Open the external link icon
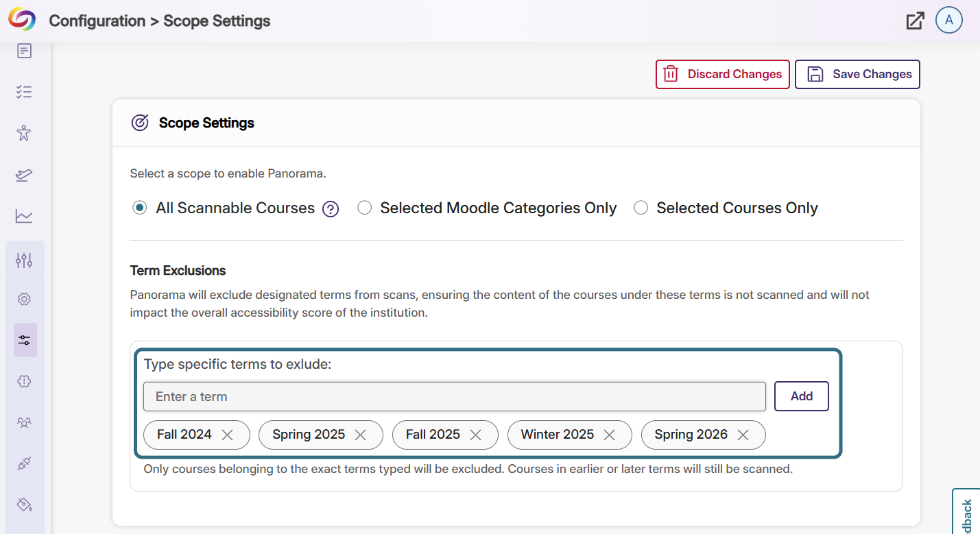The width and height of the screenshot is (980, 534). (x=915, y=21)
